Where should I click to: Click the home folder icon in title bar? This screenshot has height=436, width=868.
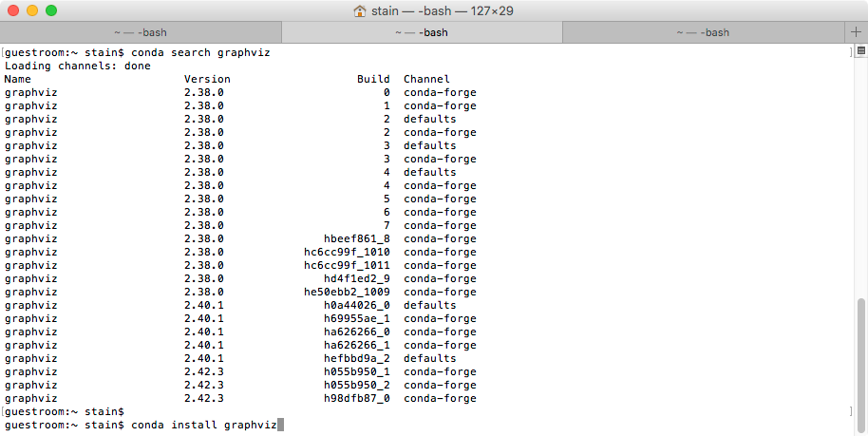(359, 10)
